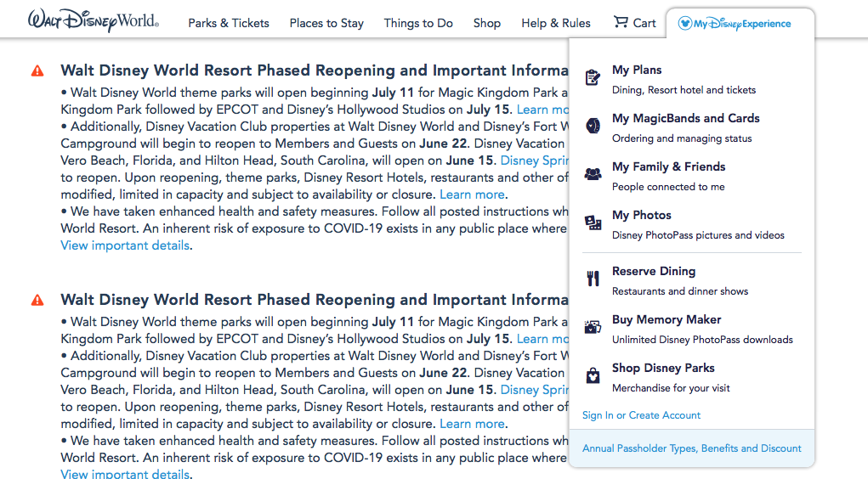Click Learn more after 'availability or closure' second notice

(472, 425)
